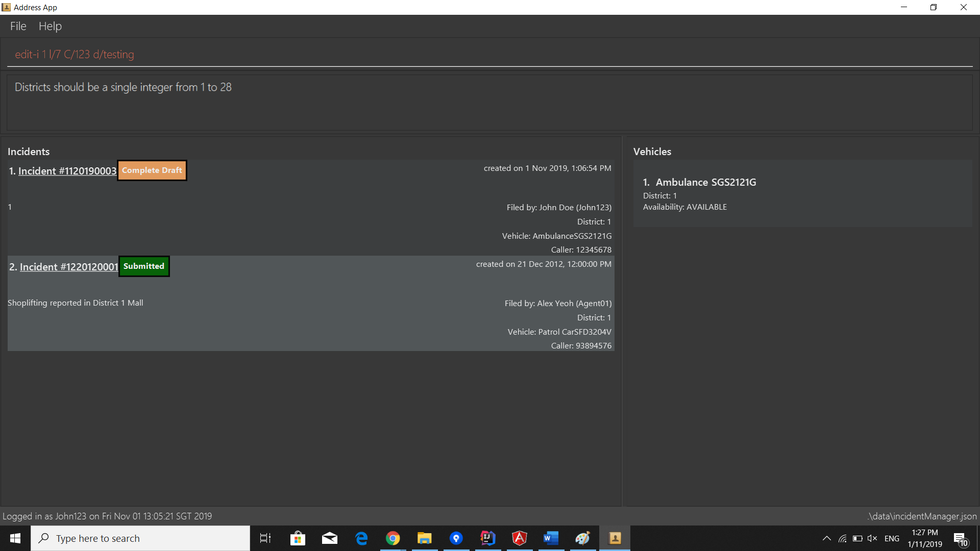Click the Chrome icon in taskbar
The image size is (980, 551).
(393, 538)
